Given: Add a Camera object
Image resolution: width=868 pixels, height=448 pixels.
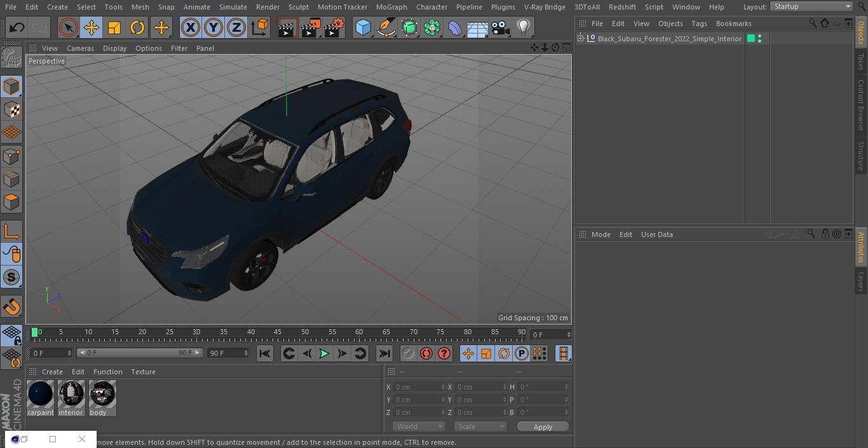Looking at the screenshot, I should [x=501, y=27].
